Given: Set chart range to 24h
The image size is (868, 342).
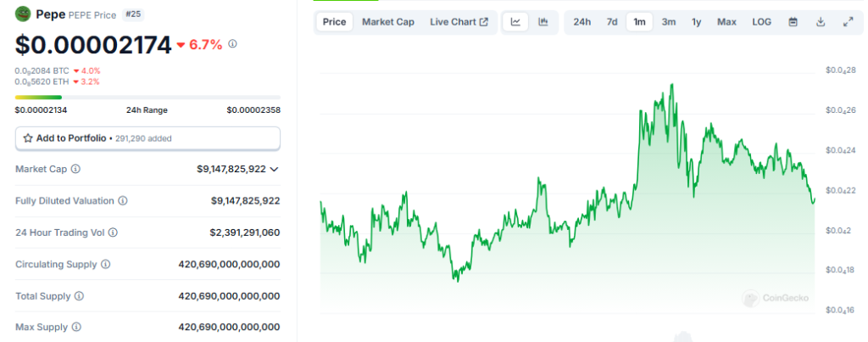Looking at the screenshot, I should 581,22.
